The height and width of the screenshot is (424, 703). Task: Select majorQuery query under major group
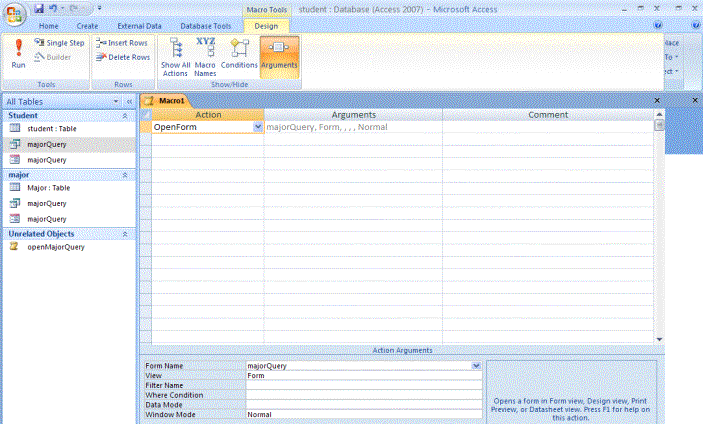(x=69, y=203)
